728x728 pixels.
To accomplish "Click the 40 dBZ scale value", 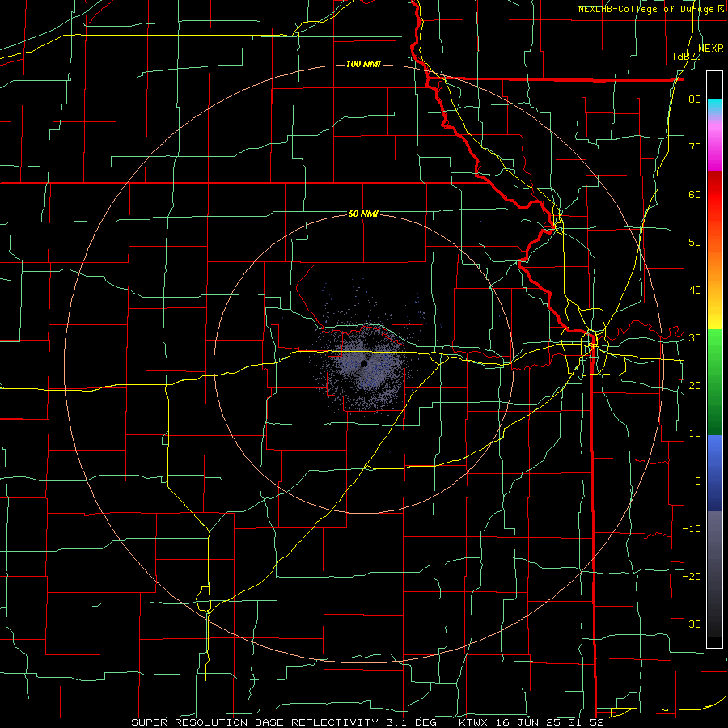I will coord(695,290).
